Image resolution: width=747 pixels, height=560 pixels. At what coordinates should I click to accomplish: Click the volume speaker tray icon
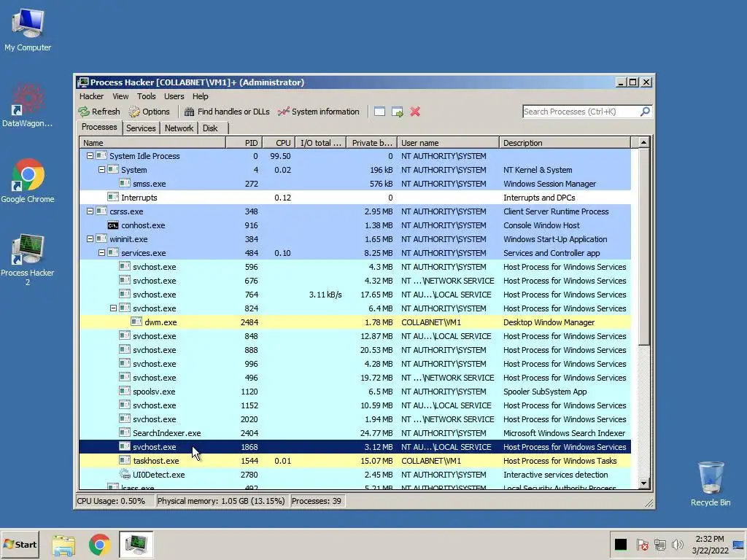click(677, 544)
